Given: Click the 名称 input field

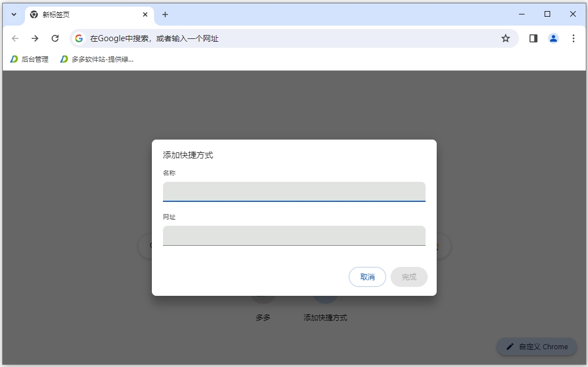Looking at the screenshot, I should pos(294,191).
